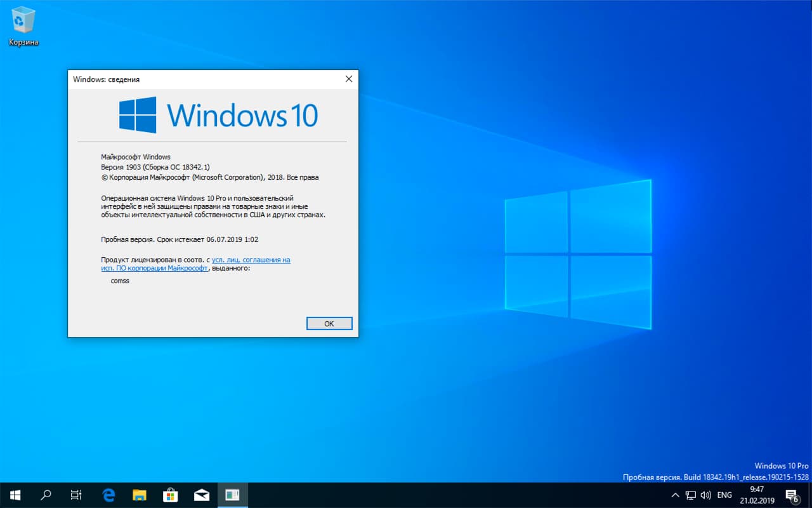Screen dimensions: 812x508
Task: Open the Microsoft Store
Action: pos(170,495)
